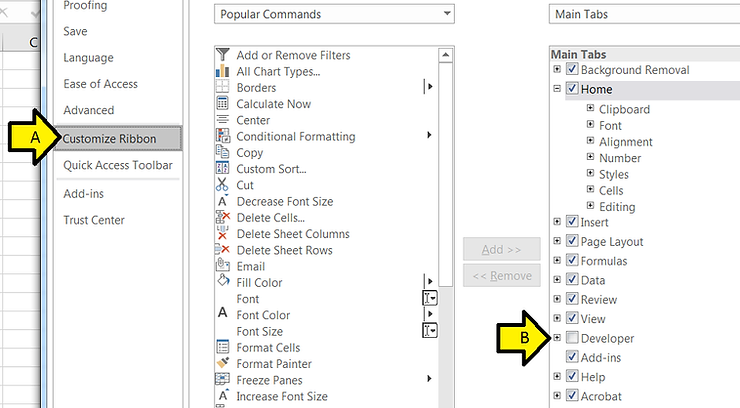Uncheck the Add-ins tab checkbox
Viewport: 740px width, 408px height.
[x=572, y=357]
